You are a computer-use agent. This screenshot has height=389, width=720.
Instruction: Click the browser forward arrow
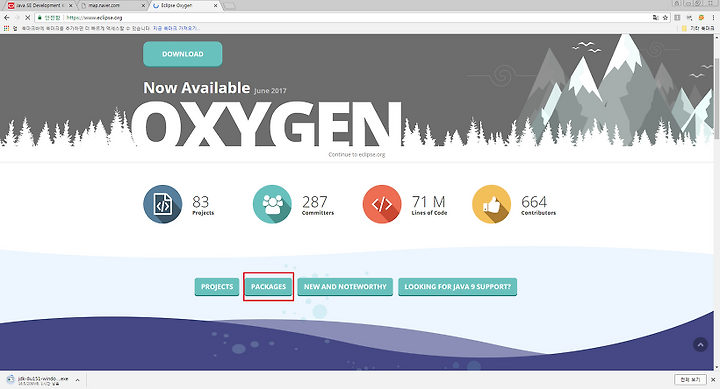click(17, 17)
